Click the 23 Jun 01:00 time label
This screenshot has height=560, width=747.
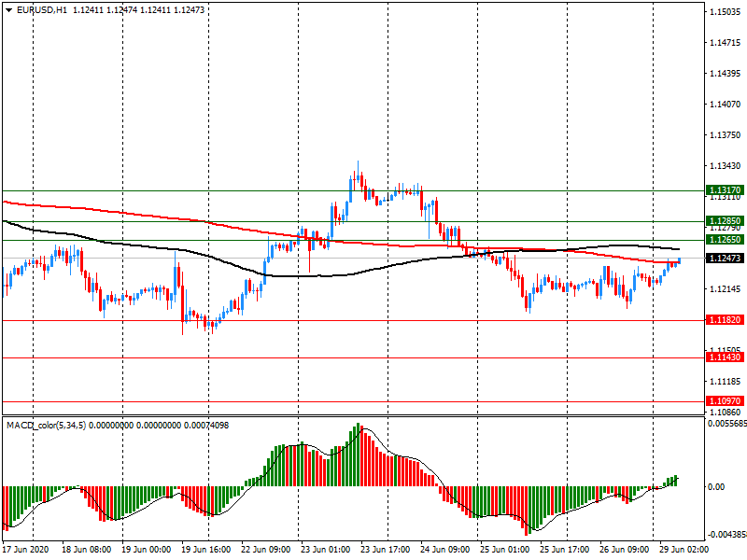[x=325, y=550]
